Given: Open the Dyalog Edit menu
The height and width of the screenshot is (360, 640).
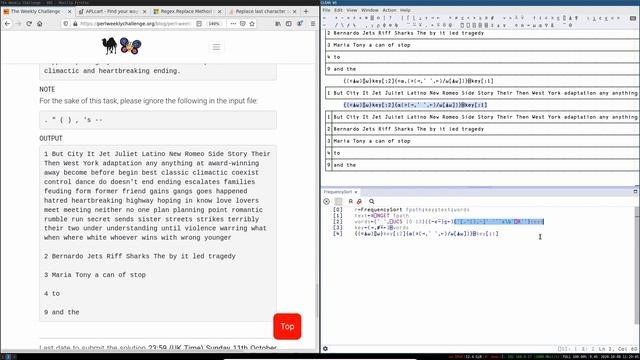Looking at the screenshot, I should [338, 10].
